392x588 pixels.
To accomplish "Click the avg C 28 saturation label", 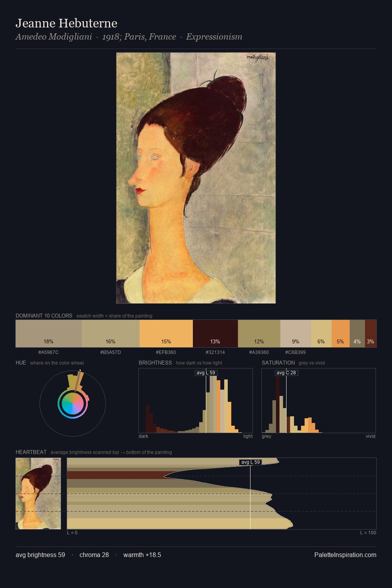I will [286, 373].
